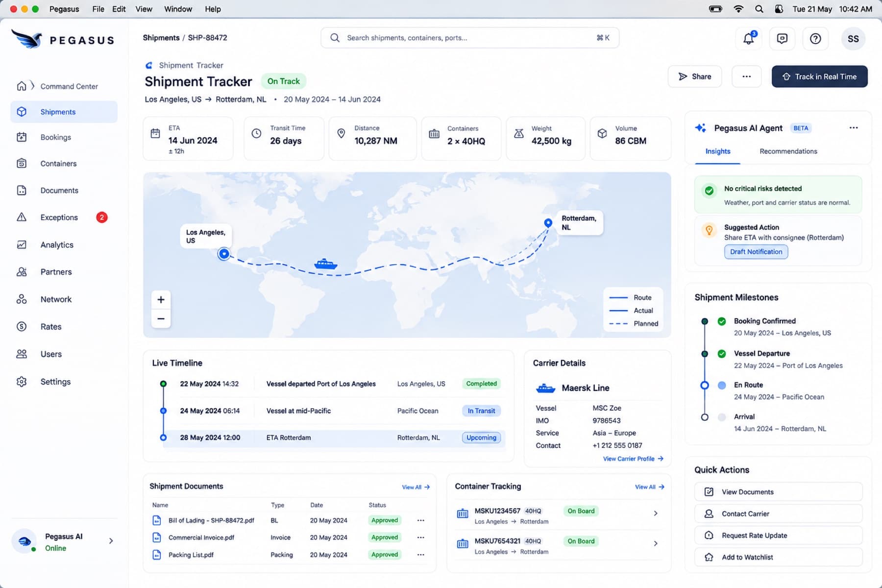Click the Settings gear icon
The height and width of the screenshot is (588, 882).
[x=22, y=381]
